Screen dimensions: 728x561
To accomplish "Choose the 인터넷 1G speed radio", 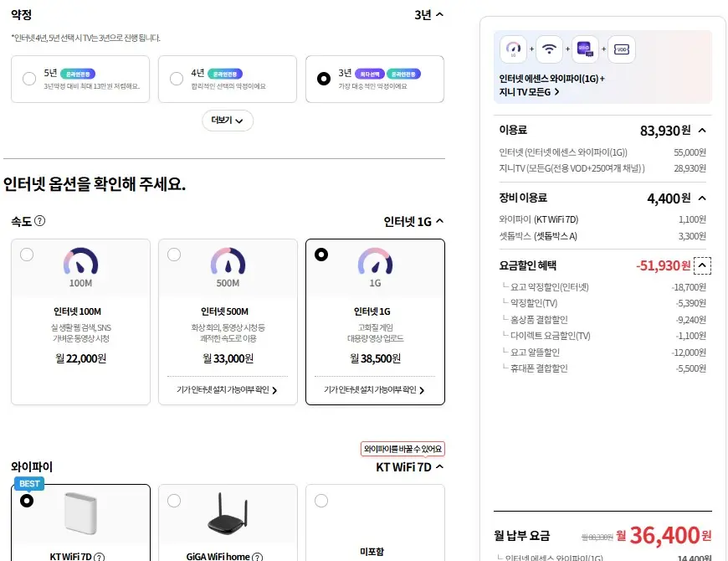I will coord(321,255).
